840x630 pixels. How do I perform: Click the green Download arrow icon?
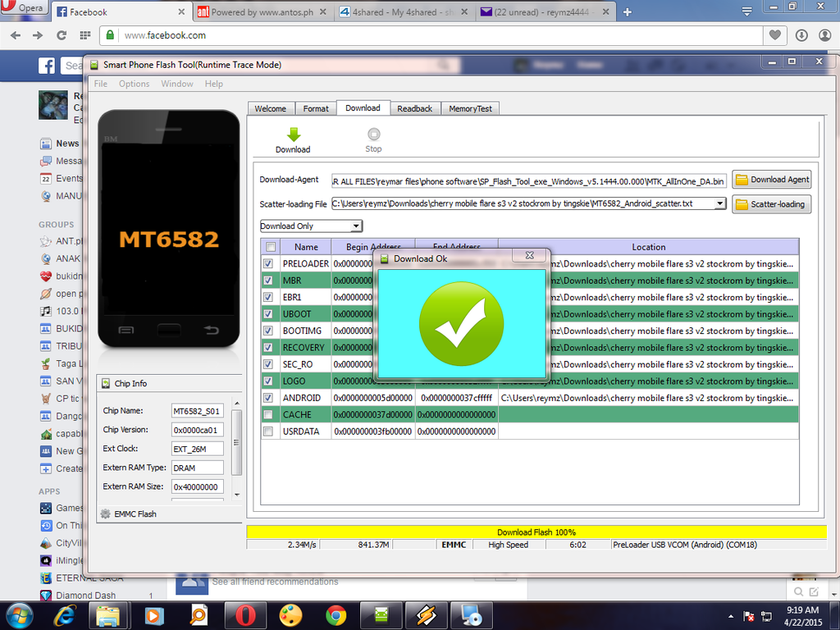click(293, 135)
